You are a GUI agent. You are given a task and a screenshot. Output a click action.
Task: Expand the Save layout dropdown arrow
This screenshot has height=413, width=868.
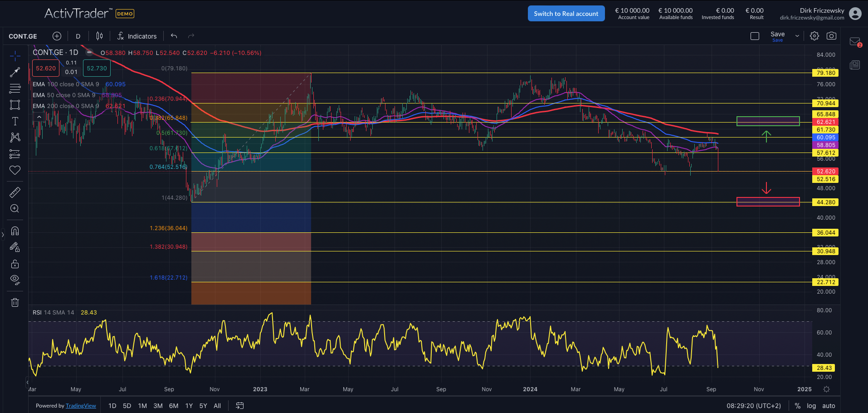(x=797, y=36)
